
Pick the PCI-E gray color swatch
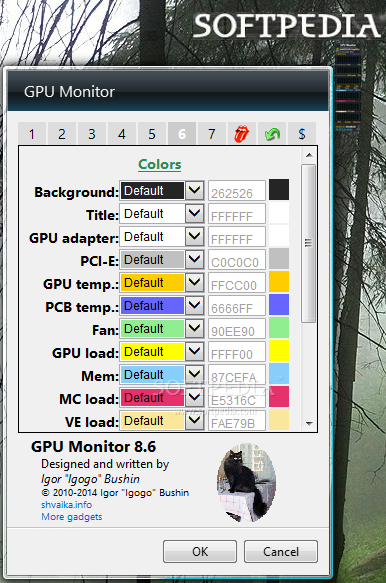(x=279, y=259)
